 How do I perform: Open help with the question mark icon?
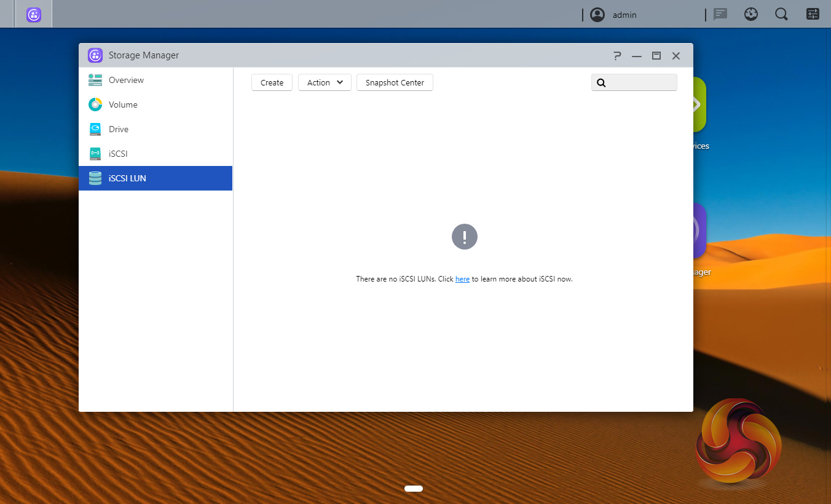[618, 56]
